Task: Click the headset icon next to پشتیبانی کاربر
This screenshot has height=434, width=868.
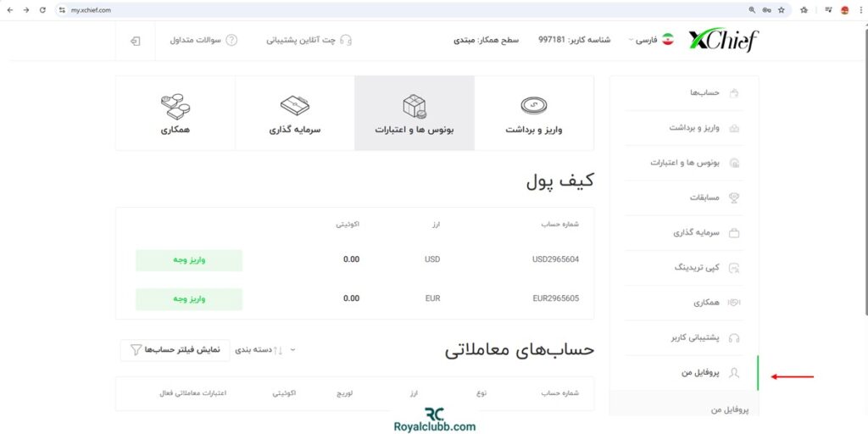Action: click(x=735, y=337)
